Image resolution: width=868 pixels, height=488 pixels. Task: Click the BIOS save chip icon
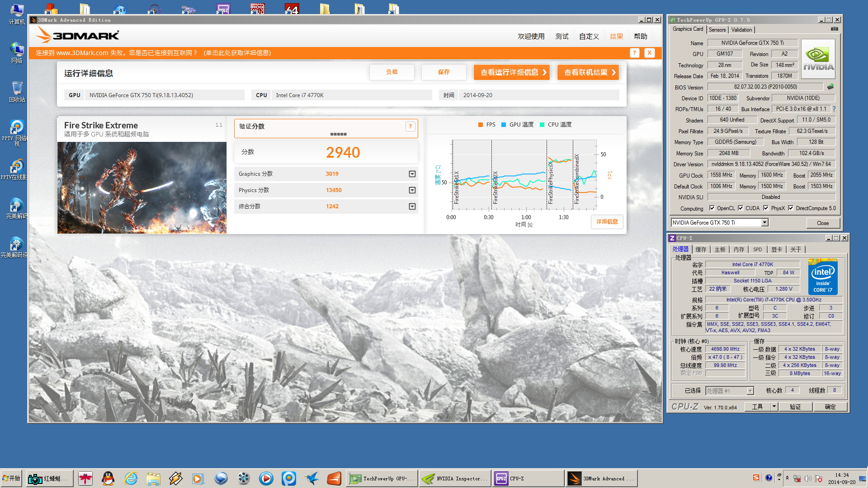coord(830,86)
